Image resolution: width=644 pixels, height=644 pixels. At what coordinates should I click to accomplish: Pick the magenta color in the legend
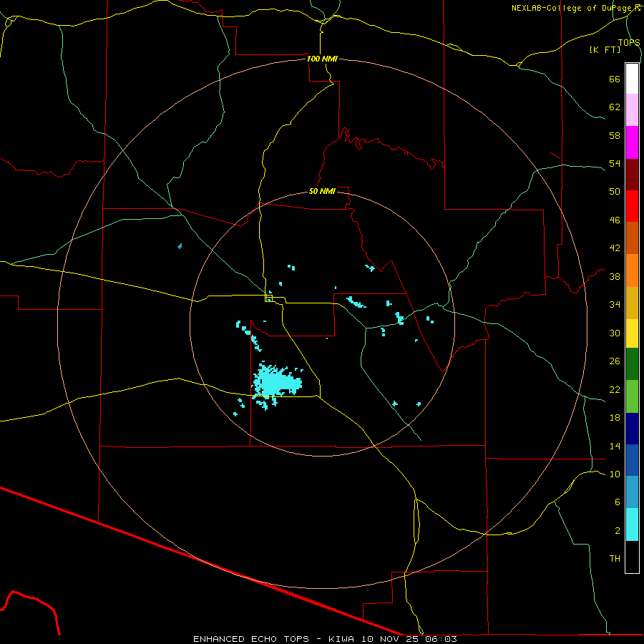pos(632,142)
